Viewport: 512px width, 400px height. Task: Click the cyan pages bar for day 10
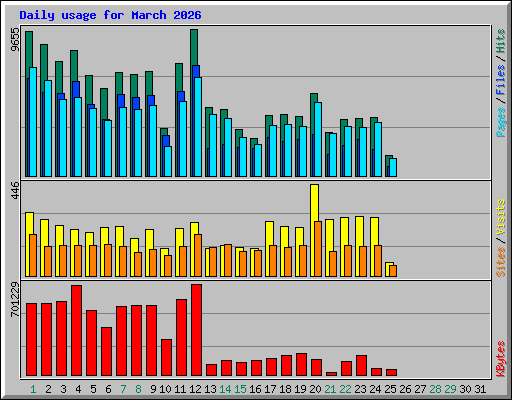pyautogui.click(x=168, y=161)
